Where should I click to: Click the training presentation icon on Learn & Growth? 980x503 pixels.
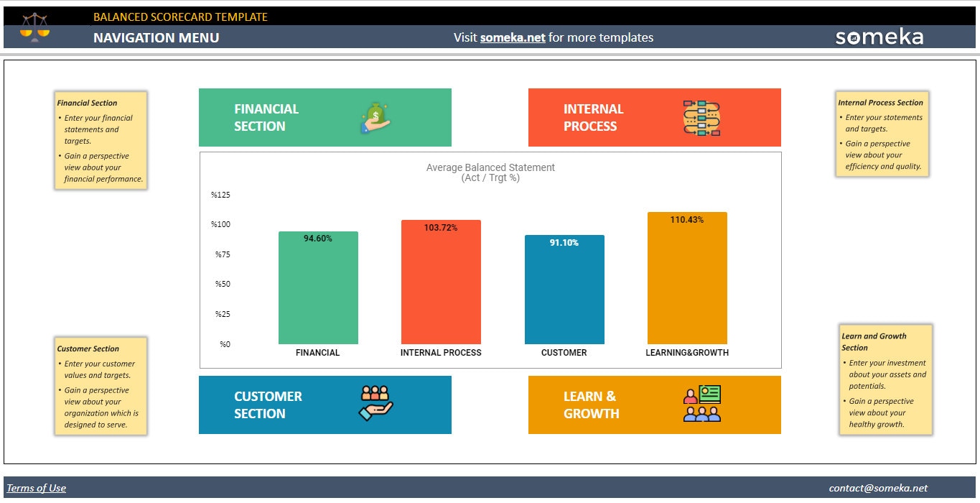click(701, 405)
